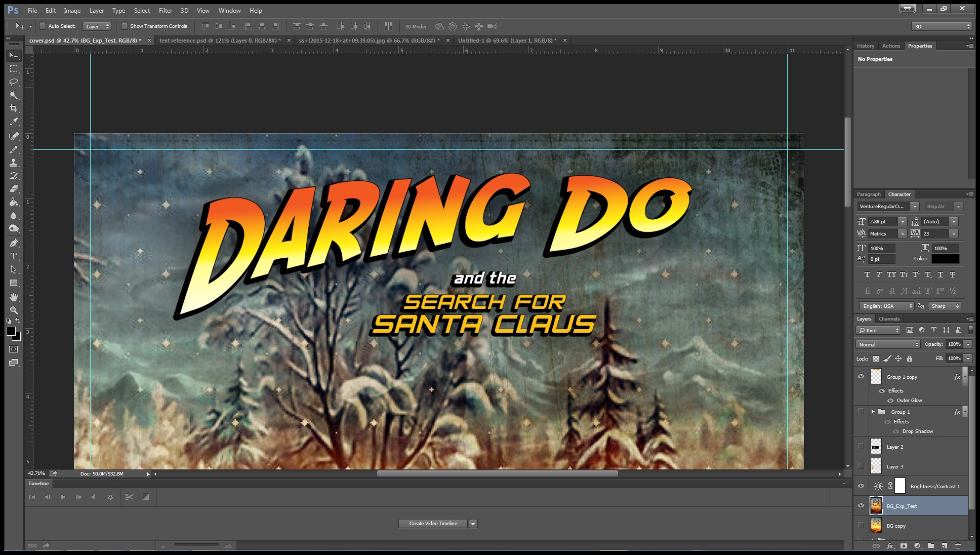Click the timeline scissors split icon
Image resolution: width=980 pixels, height=555 pixels.
pyautogui.click(x=129, y=497)
